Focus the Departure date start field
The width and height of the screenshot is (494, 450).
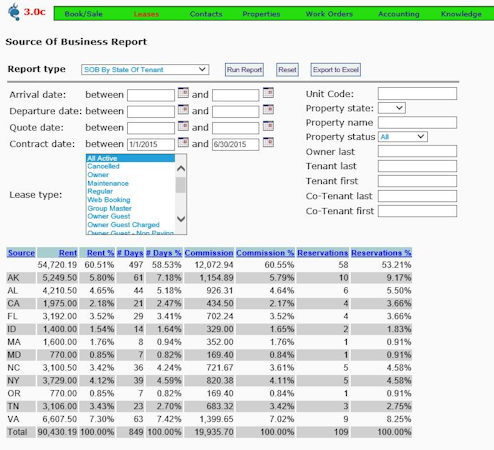[x=151, y=111]
